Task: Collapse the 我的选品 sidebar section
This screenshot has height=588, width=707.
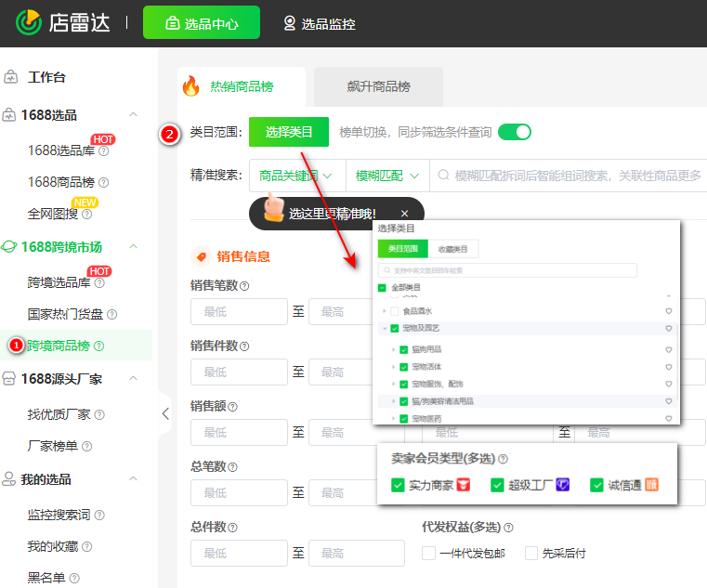Action: (133, 479)
